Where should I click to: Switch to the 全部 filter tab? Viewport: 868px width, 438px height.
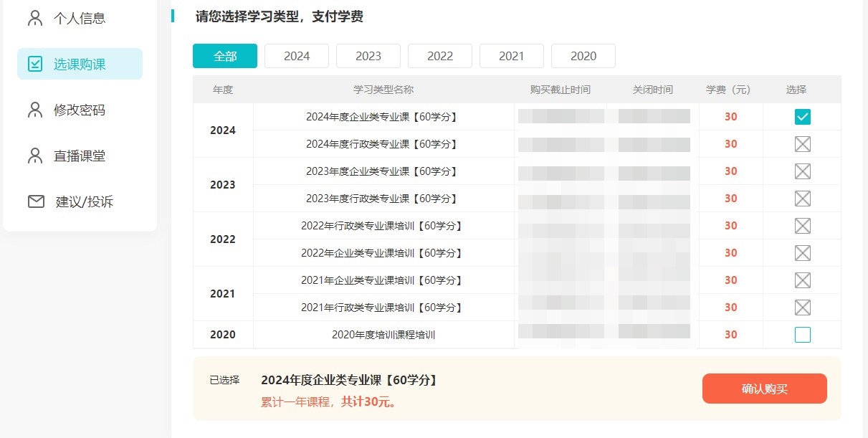(225, 56)
